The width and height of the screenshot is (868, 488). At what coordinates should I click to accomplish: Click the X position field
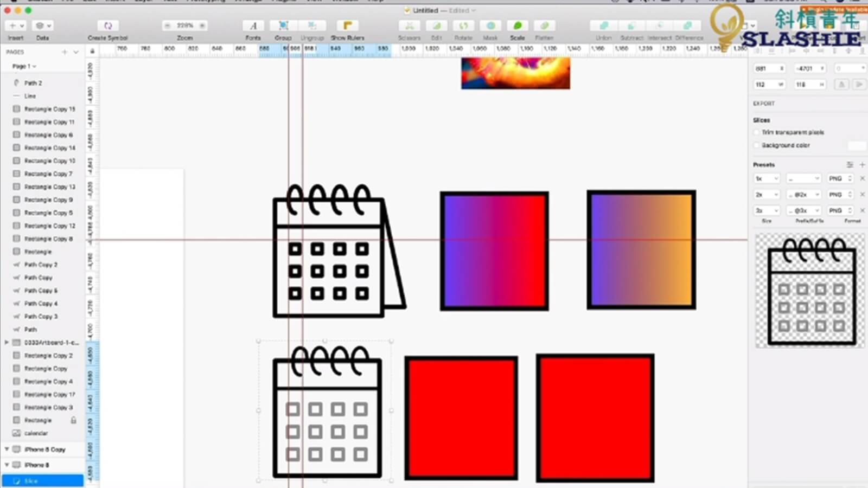(x=769, y=68)
